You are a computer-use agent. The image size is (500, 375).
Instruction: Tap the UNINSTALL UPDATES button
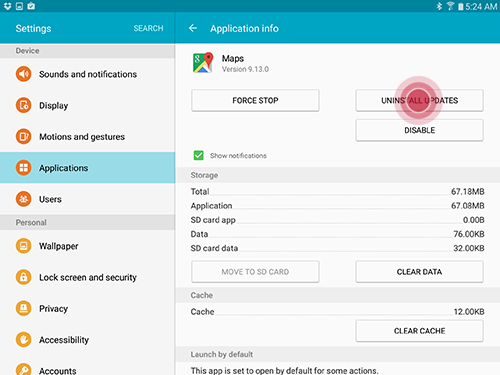419,100
